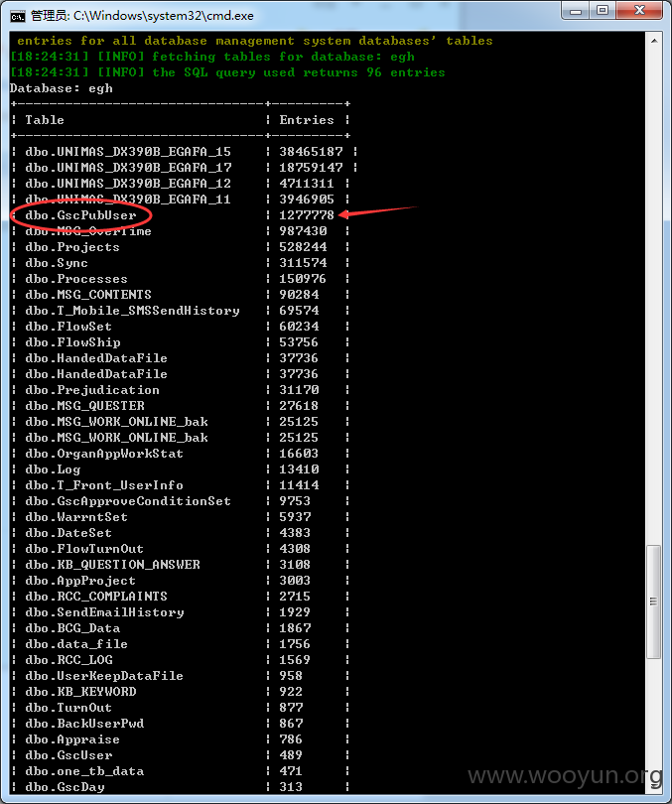Click the value 27618

tap(299, 406)
